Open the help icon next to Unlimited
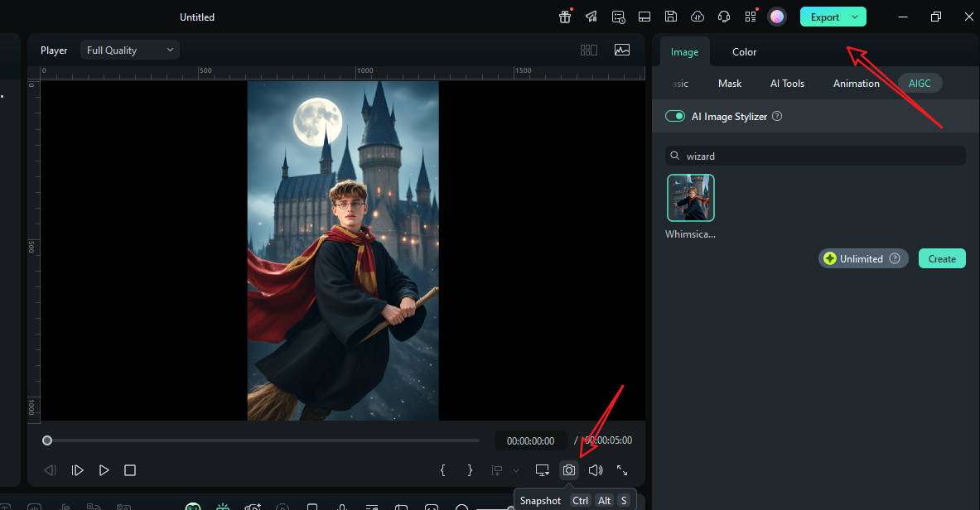This screenshot has height=510, width=980. click(895, 258)
